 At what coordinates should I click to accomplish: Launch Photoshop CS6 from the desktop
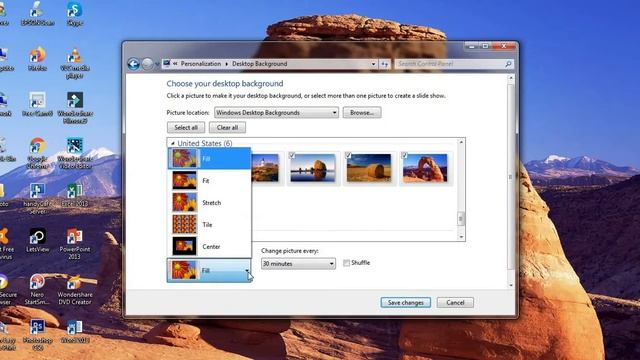(x=37, y=335)
